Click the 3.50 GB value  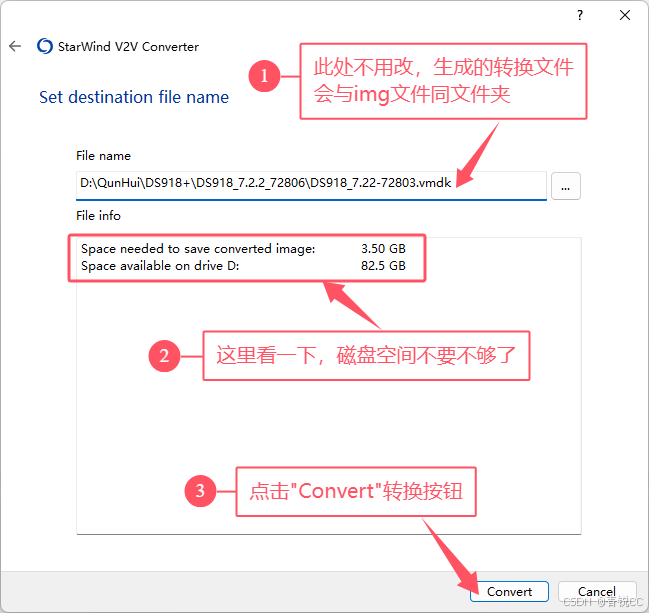383,249
